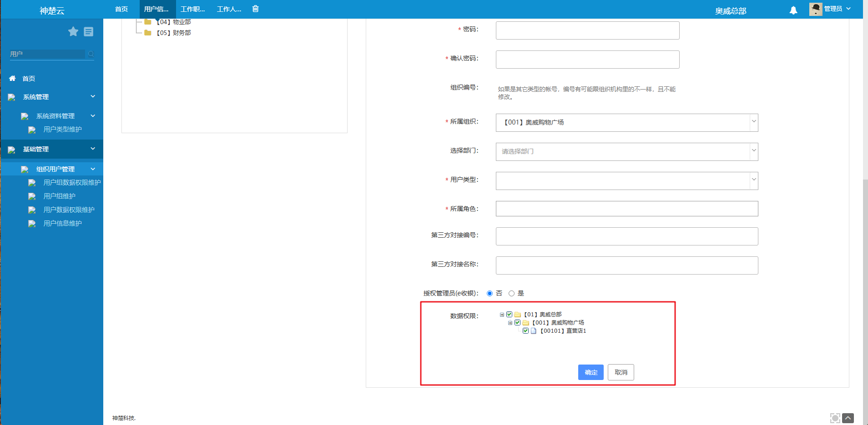Screen dimensions: 868x425
Task: Collapse the 基础管理 menu chevron
Action: (x=93, y=149)
